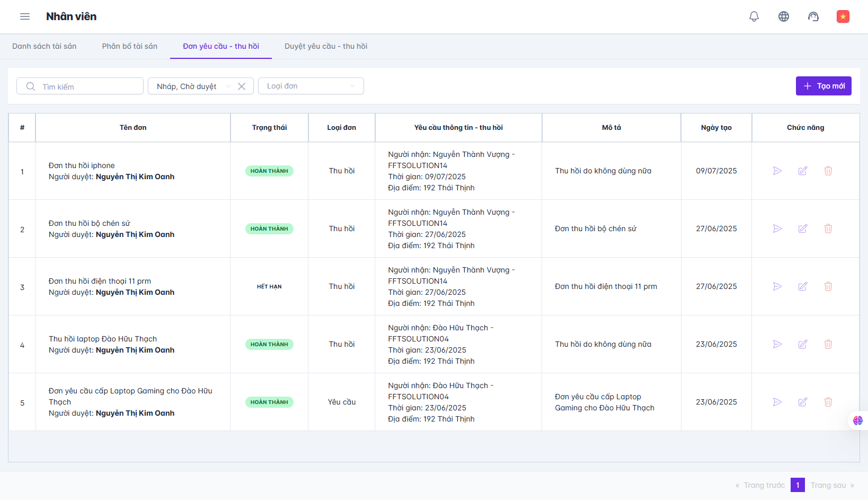Click the globe language icon
Viewport: 868px width, 500px height.
point(783,16)
